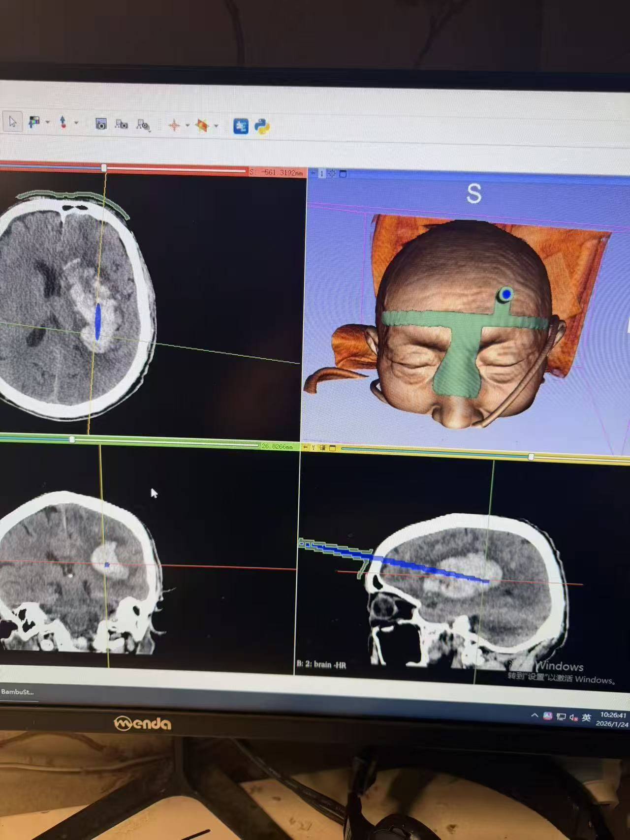Expand the markup placement dropdown arrow
The width and height of the screenshot is (630, 840).
76,123
